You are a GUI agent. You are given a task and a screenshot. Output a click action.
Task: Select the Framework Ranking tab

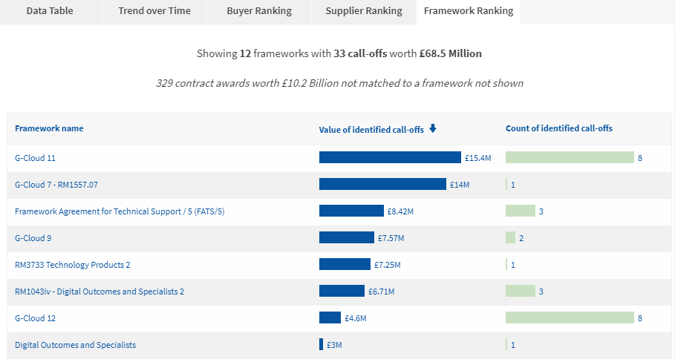[x=468, y=11]
